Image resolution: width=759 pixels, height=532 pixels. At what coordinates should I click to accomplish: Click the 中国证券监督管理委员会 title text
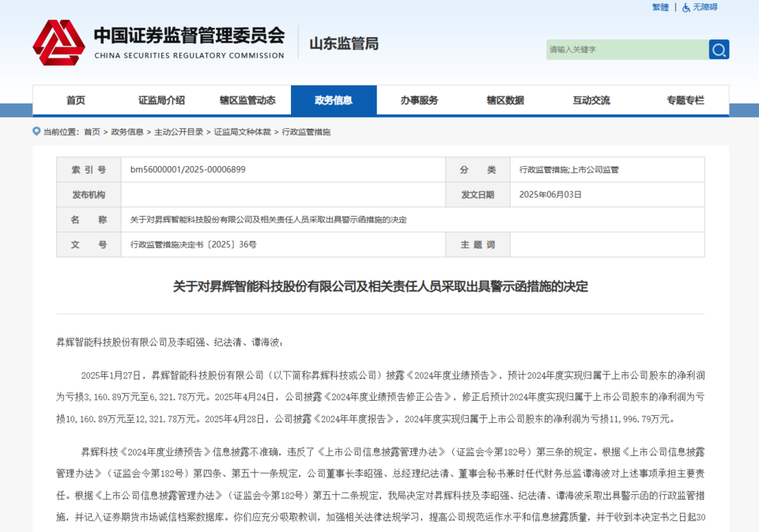point(189,36)
